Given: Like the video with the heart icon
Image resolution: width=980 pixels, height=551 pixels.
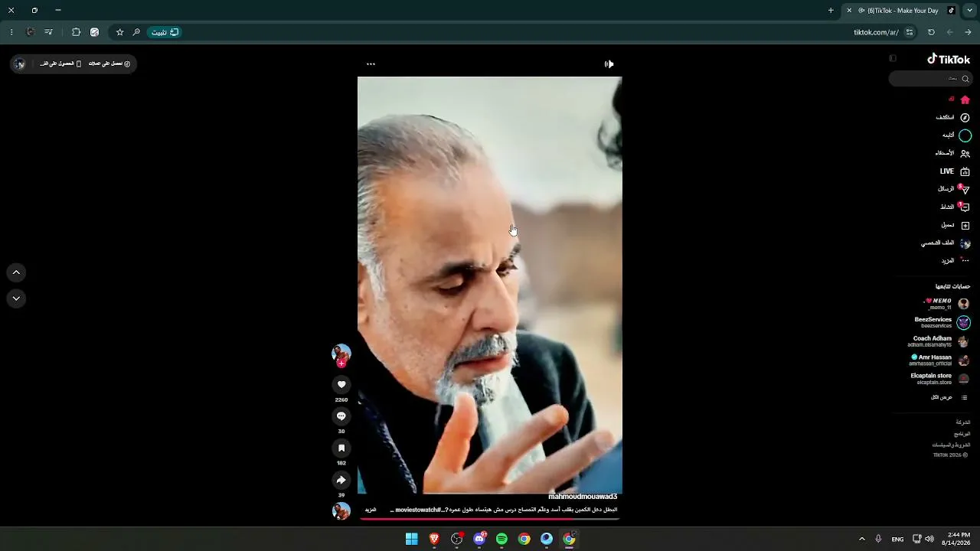Looking at the screenshot, I should tap(341, 384).
